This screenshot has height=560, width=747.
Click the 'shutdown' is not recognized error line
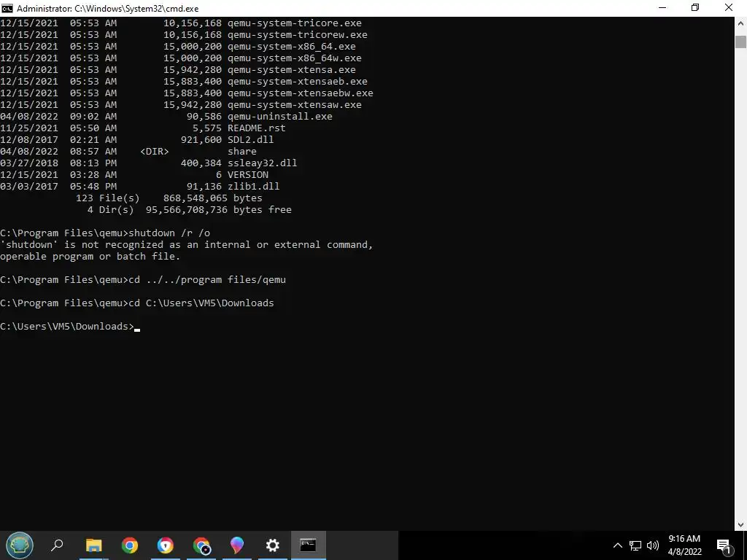(x=186, y=245)
